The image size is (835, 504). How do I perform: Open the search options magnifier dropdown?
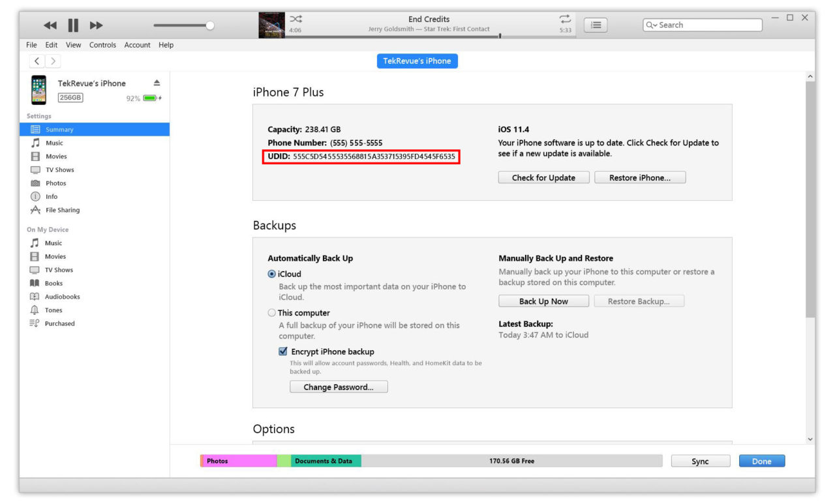[x=652, y=25]
